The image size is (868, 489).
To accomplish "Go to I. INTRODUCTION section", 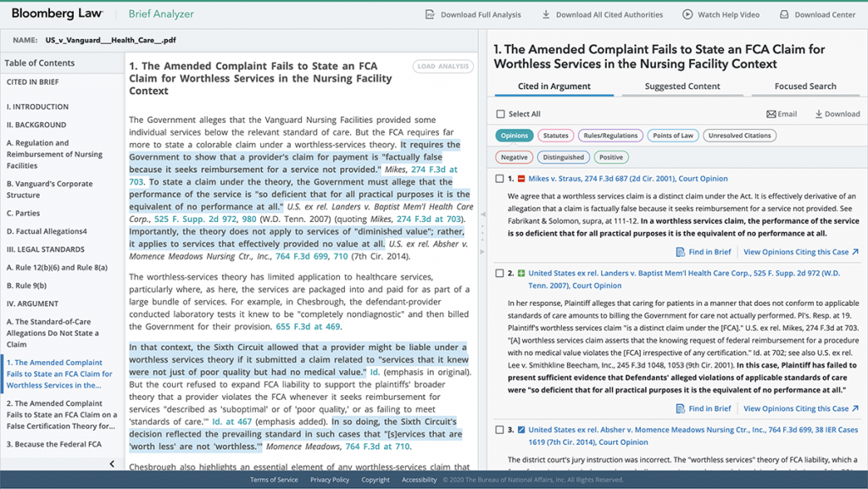I will [37, 107].
